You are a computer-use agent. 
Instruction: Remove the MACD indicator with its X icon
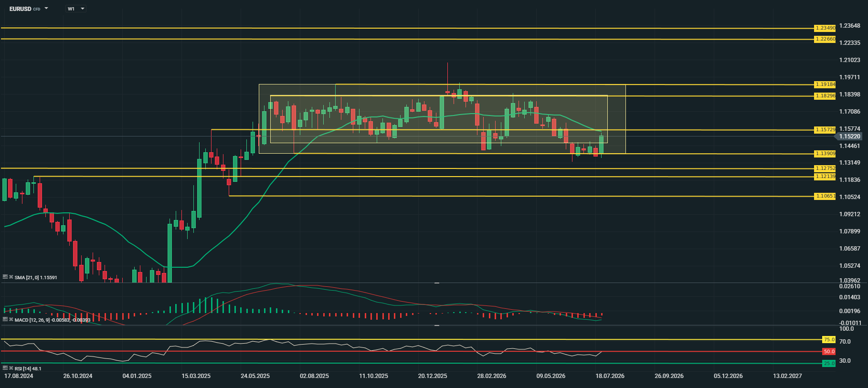click(11, 319)
